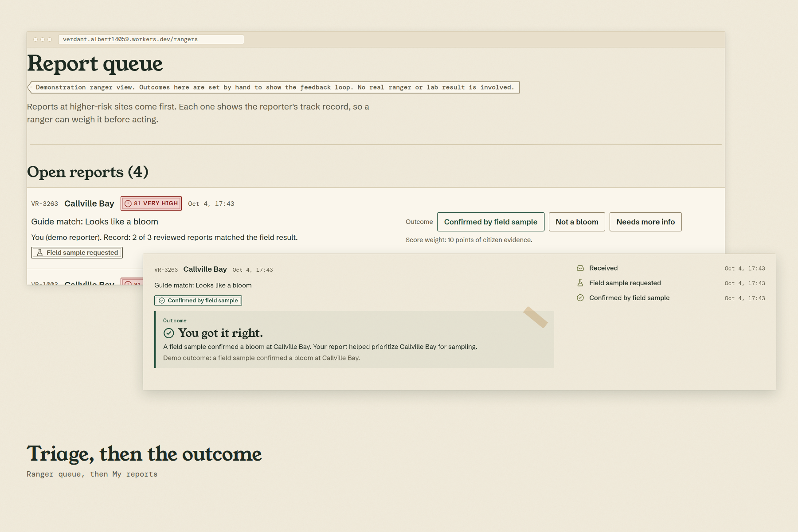This screenshot has width=798, height=532.
Task: Click the Triage, then the outcome heading
Action: pos(145,454)
